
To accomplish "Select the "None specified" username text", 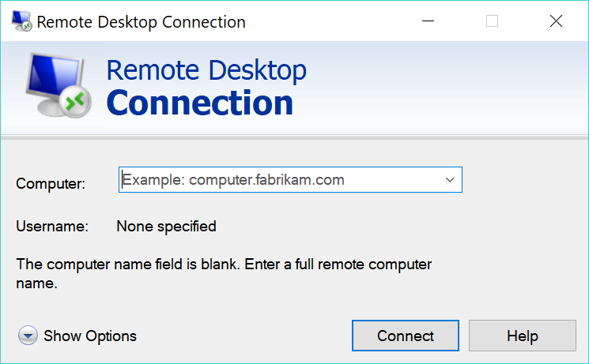I will pos(166,227).
